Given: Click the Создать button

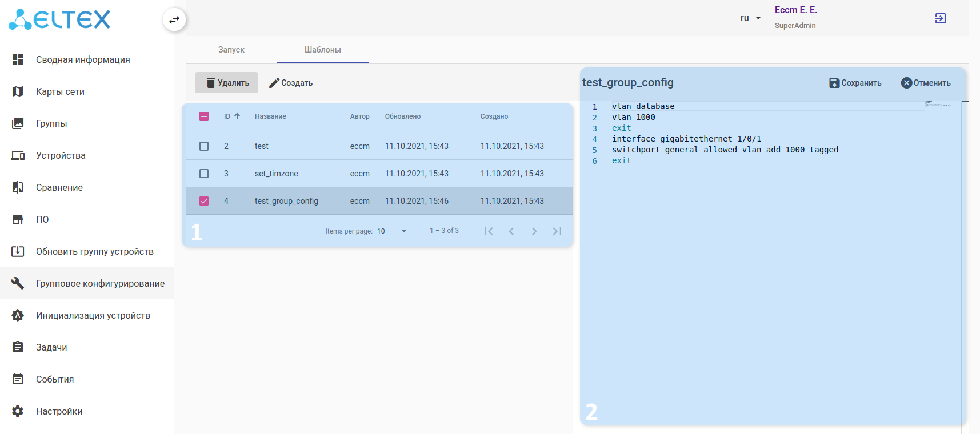Looking at the screenshot, I should point(291,83).
